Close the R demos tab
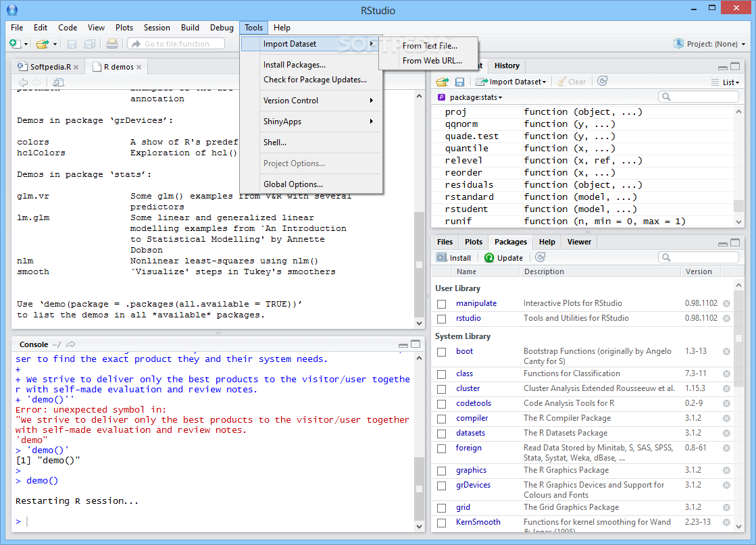The height and width of the screenshot is (545, 756). pos(139,67)
